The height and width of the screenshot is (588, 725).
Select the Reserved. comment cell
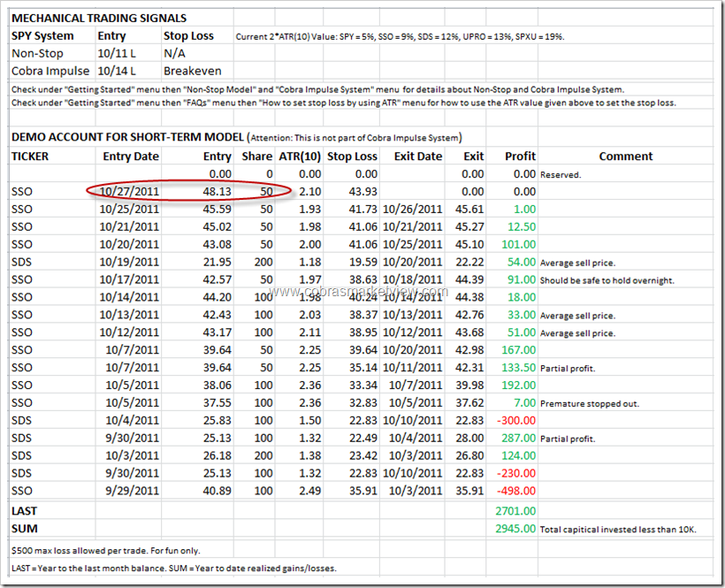[561, 175]
